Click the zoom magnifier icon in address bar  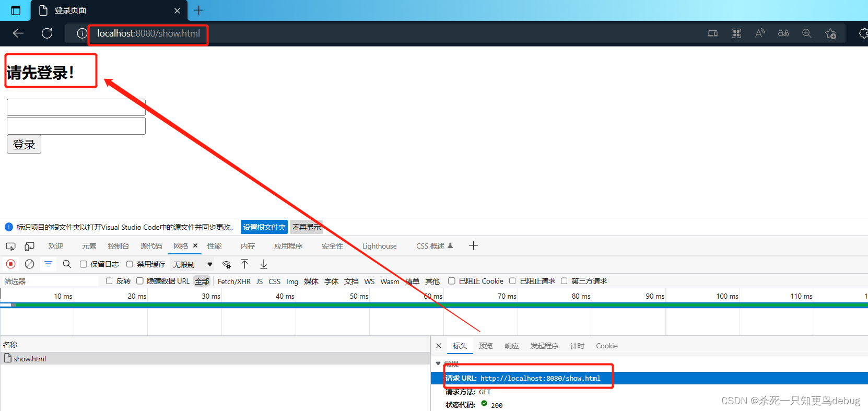click(807, 33)
